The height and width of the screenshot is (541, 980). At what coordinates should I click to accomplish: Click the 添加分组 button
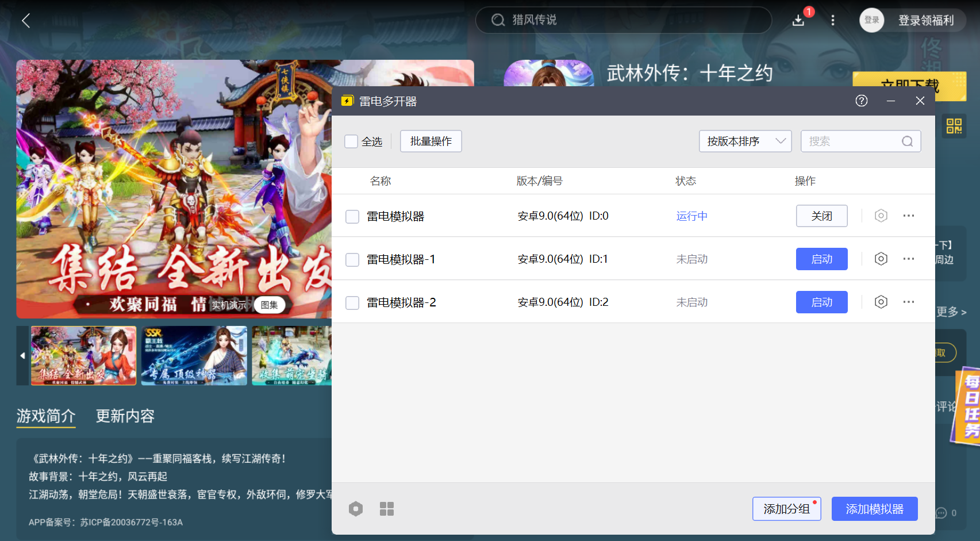[786, 509]
